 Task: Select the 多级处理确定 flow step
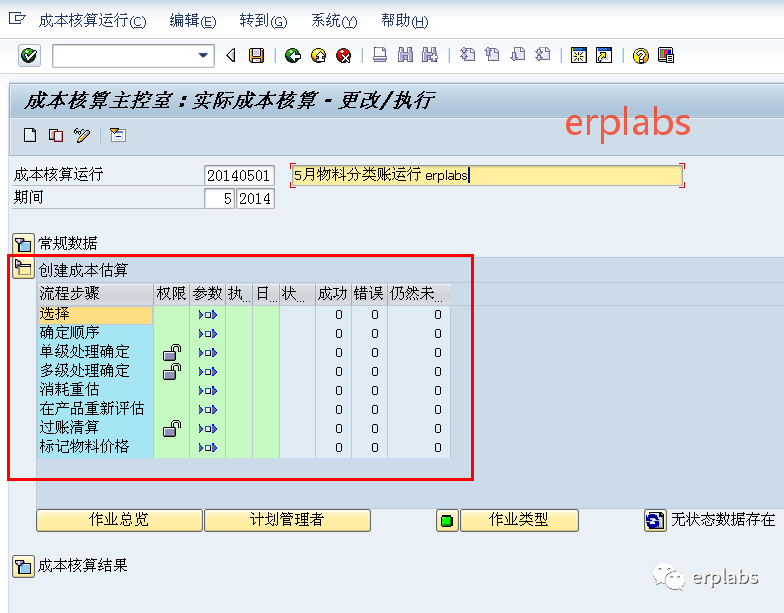click(x=95, y=372)
